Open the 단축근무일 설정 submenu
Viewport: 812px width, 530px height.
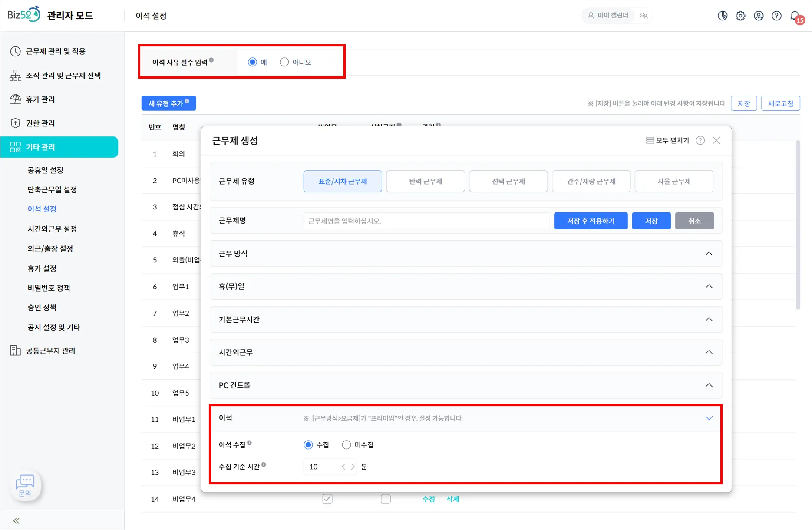(x=52, y=189)
